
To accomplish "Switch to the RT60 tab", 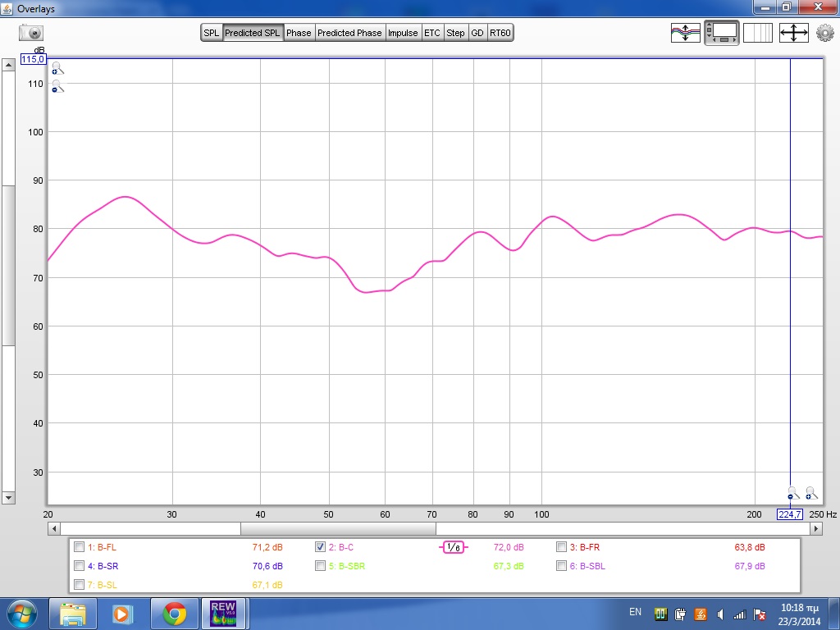I will (500, 33).
